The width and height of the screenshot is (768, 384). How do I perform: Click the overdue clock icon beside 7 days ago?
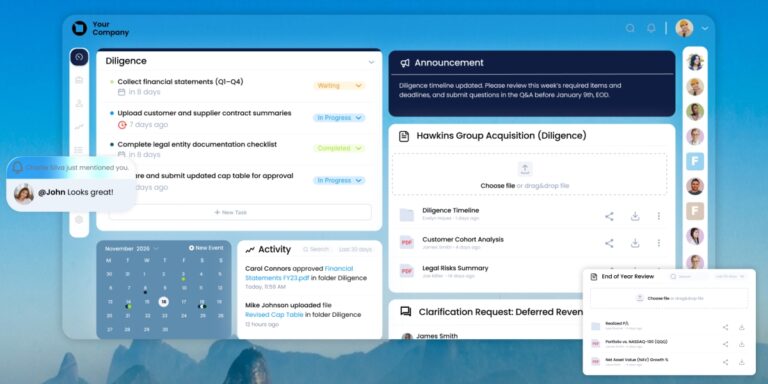point(122,125)
